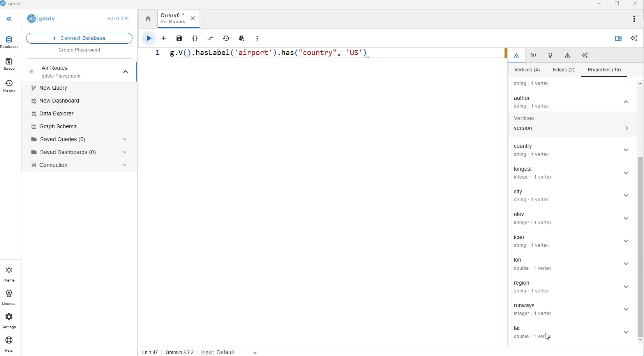Click the Connect Database button
The image size is (644, 356).
(x=79, y=38)
